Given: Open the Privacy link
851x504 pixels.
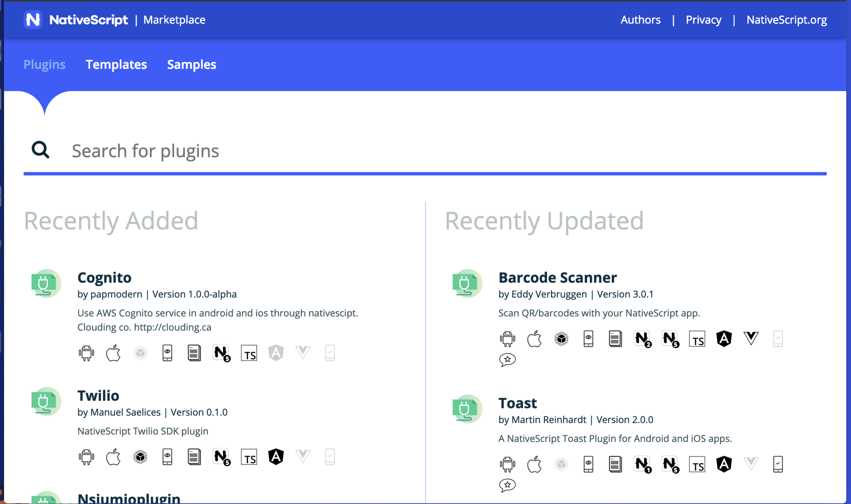Looking at the screenshot, I should (703, 20).
